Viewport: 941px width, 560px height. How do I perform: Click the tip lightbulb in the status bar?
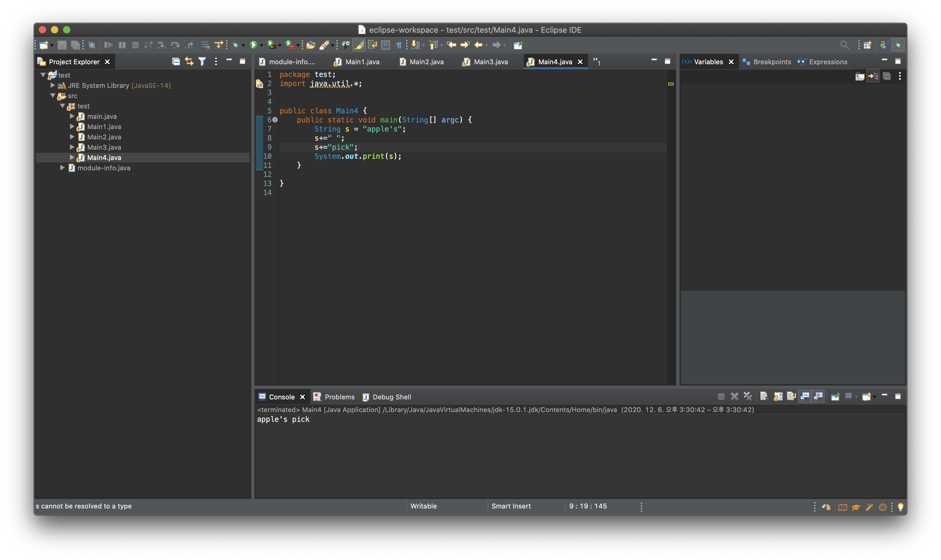point(900,507)
